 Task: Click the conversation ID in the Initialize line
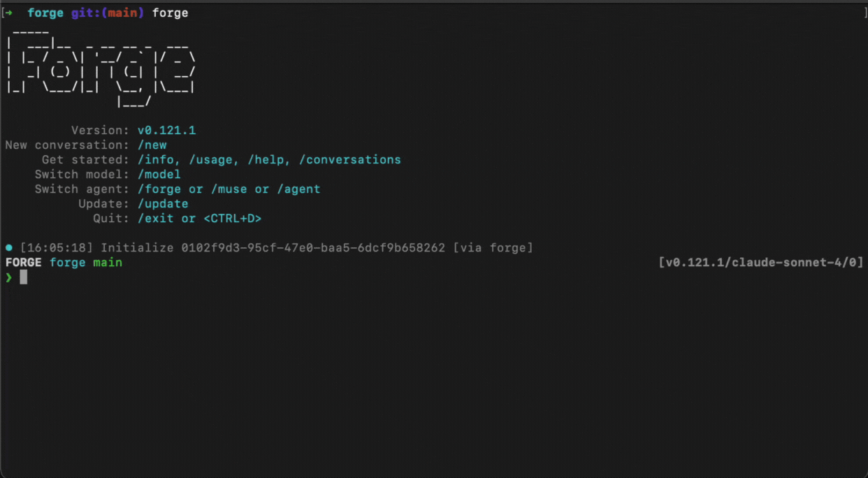(312, 247)
